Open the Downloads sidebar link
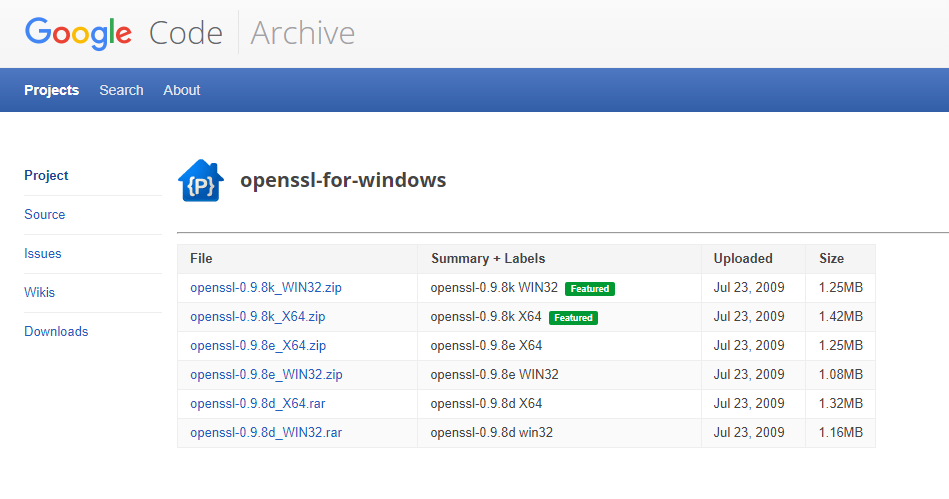 [x=56, y=331]
